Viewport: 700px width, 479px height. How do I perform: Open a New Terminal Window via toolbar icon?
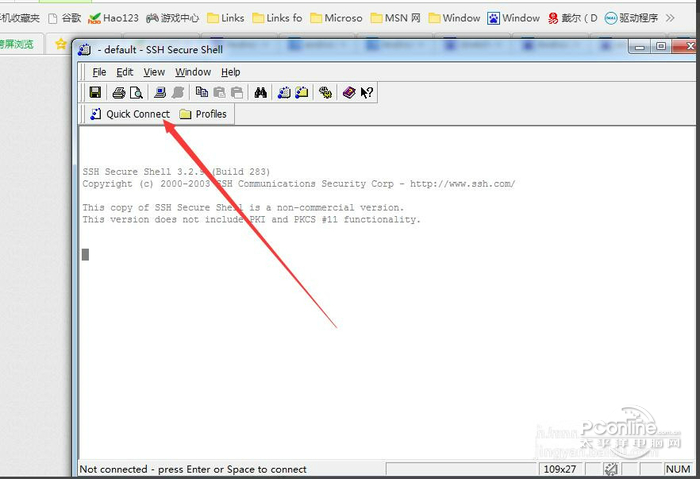tap(284, 92)
